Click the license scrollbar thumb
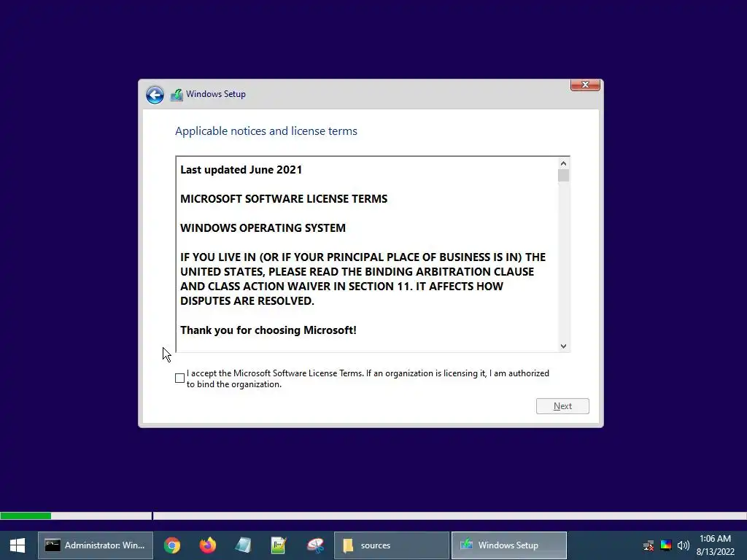 (564, 176)
